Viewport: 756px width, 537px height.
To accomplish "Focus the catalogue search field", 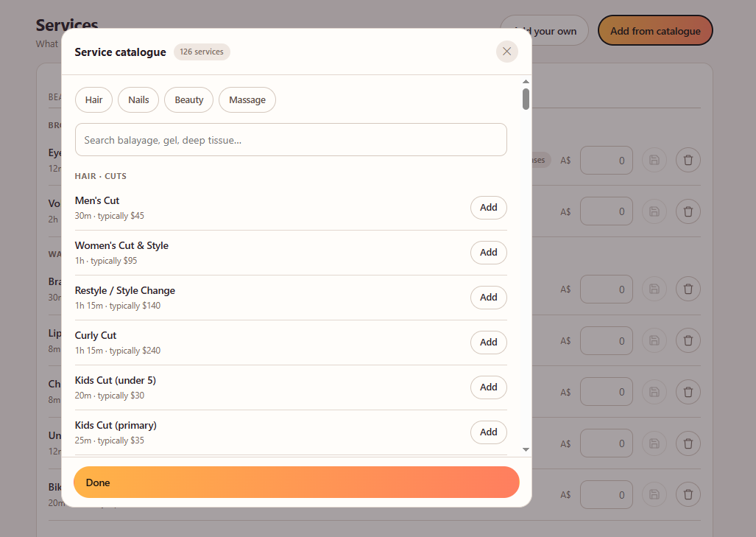I will pyautogui.click(x=291, y=140).
